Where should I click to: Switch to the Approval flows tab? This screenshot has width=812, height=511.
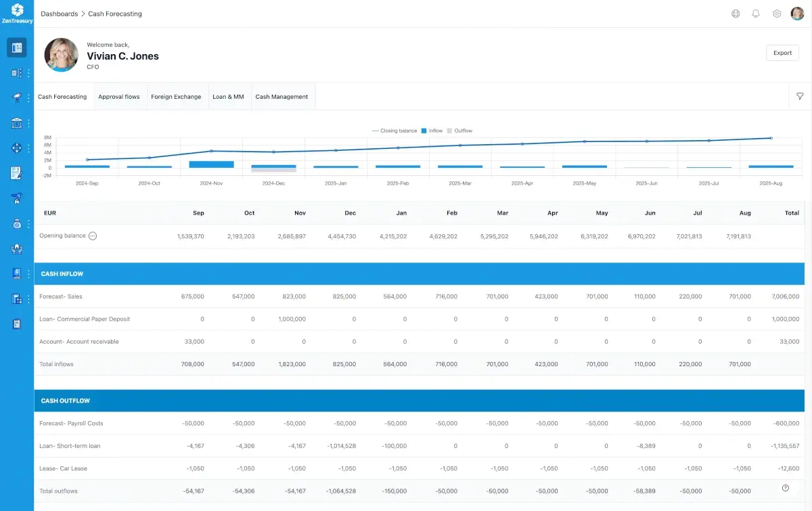(x=120, y=96)
